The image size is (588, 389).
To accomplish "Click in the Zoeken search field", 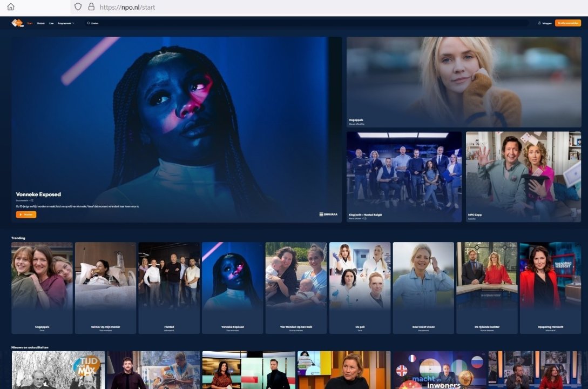I will (x=270, y=23).
